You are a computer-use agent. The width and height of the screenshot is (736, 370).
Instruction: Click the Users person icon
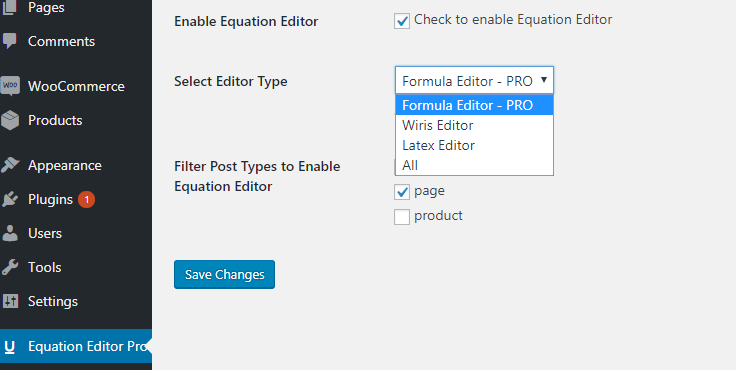click(x=10, y=233)
